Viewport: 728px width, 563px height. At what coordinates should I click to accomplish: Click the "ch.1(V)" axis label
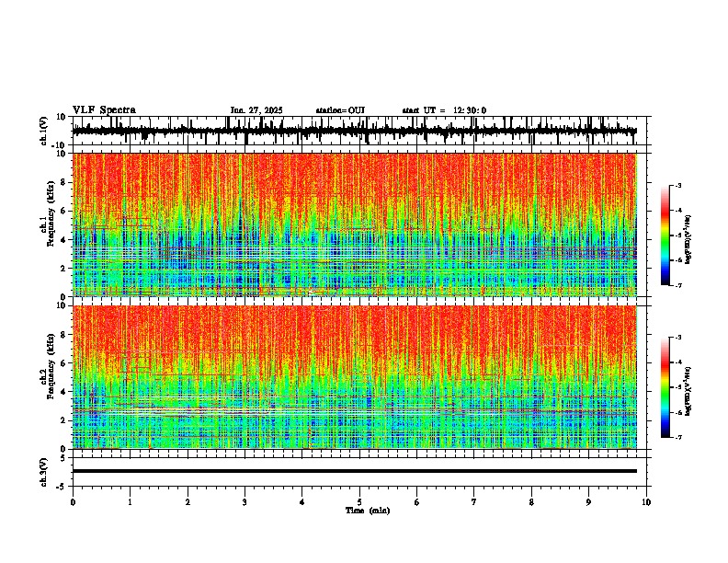[x=44, y=131]
